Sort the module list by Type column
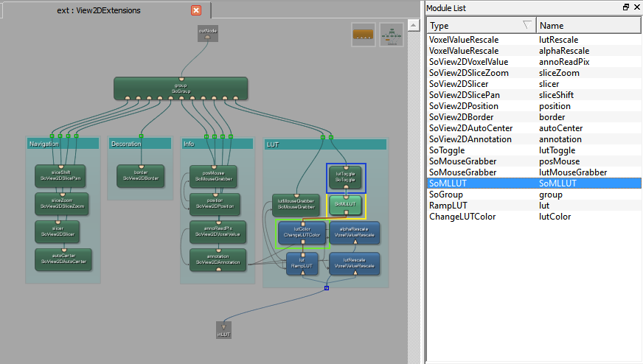This screenshot has width=643, height=364. pyautogui.click(x=481, y=26)
